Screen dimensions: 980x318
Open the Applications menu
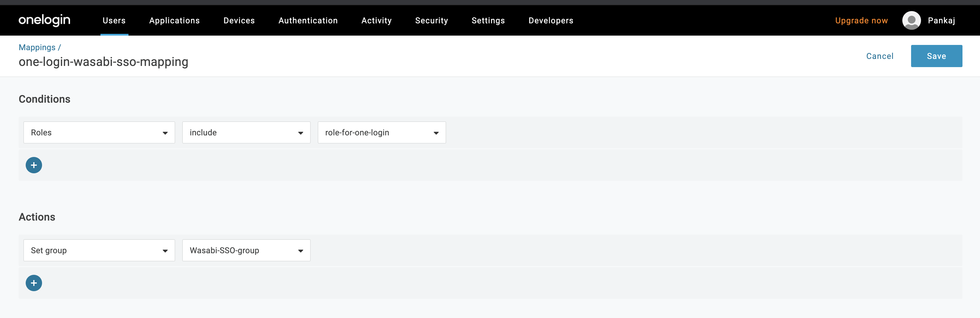pos(174,21)
